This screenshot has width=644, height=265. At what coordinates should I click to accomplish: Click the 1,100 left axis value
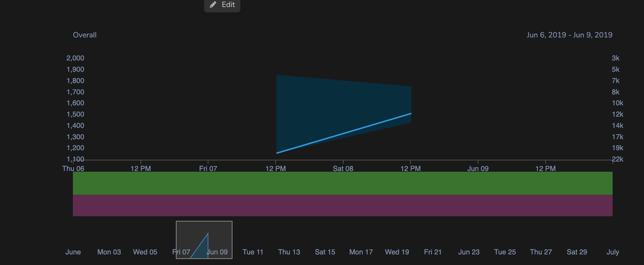click(75, 159)
